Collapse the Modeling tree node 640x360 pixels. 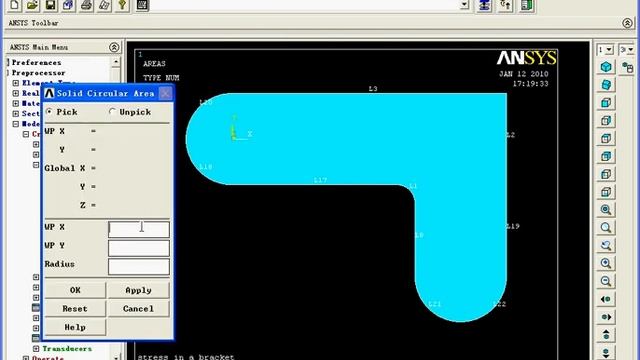pyautogui.click(x=16, y=124)
